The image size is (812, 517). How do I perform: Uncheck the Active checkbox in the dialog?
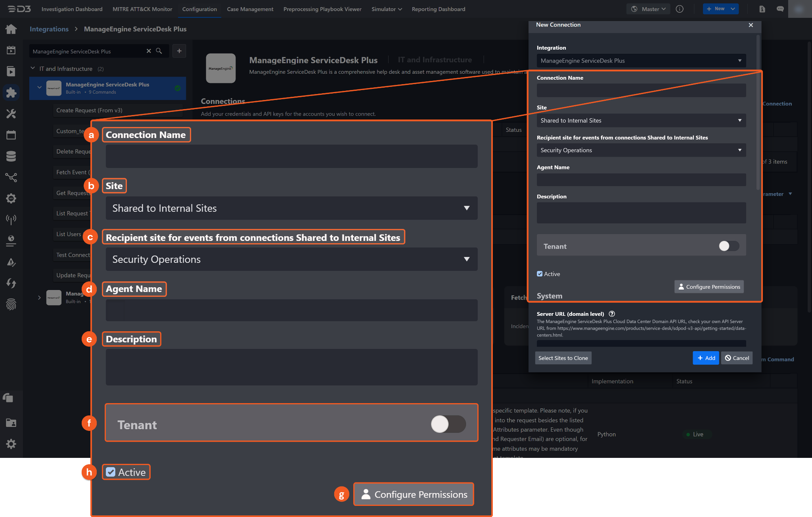click(x=540, y=274)
